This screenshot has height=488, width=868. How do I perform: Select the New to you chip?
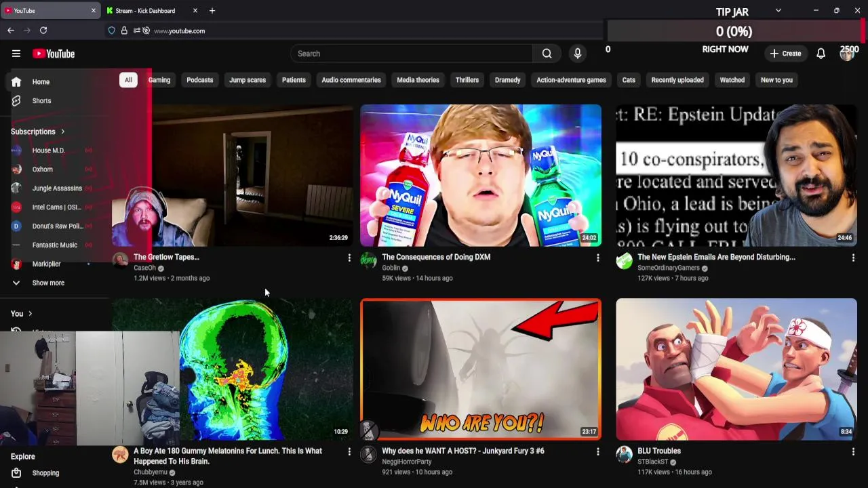point(776,80)
